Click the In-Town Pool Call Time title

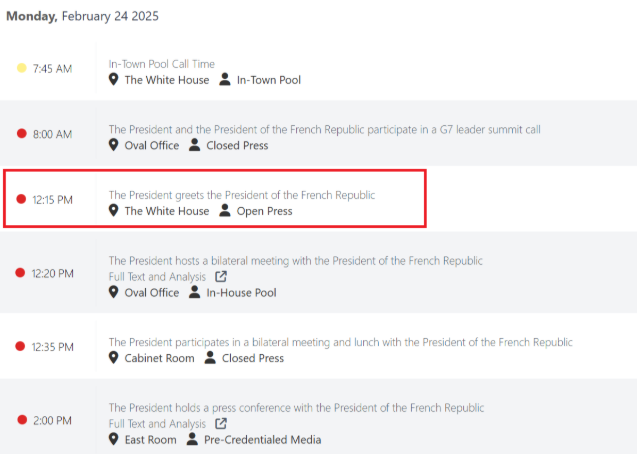point(162,64)
